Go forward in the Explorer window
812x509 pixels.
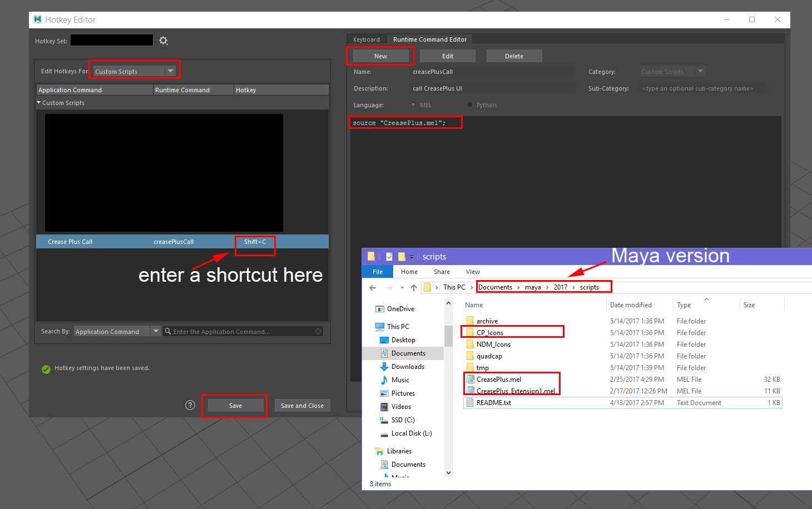[389, 287]
